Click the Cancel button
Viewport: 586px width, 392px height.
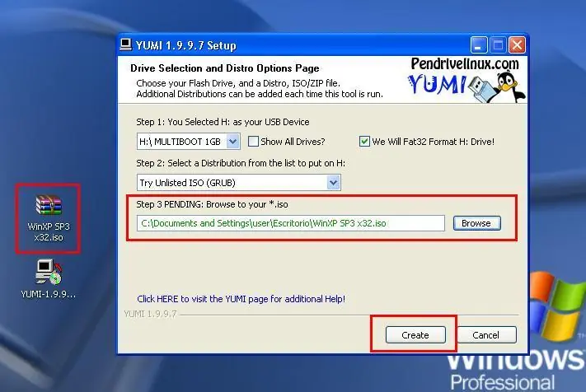(x=485, y=335)
